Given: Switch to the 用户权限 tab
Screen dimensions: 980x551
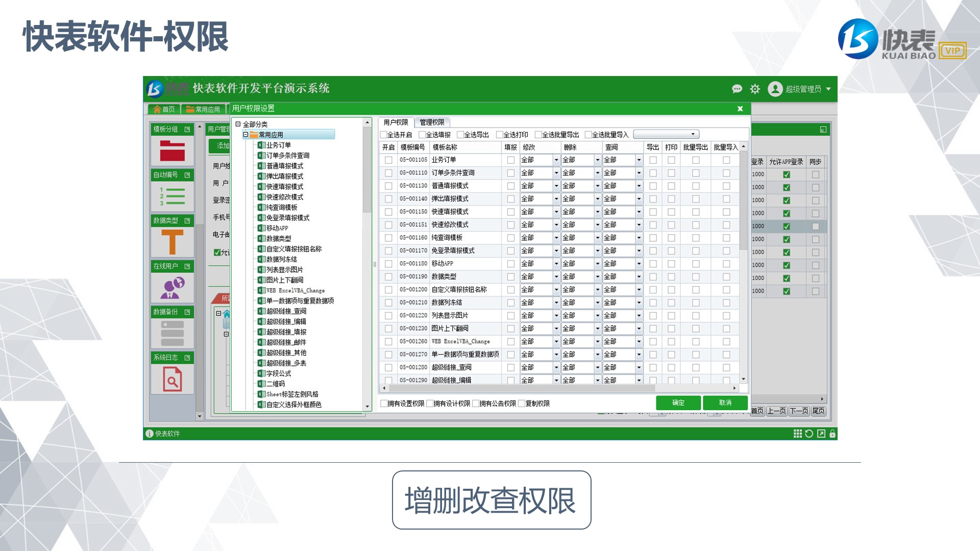Looking at the screenshot, I should point(396,122).
